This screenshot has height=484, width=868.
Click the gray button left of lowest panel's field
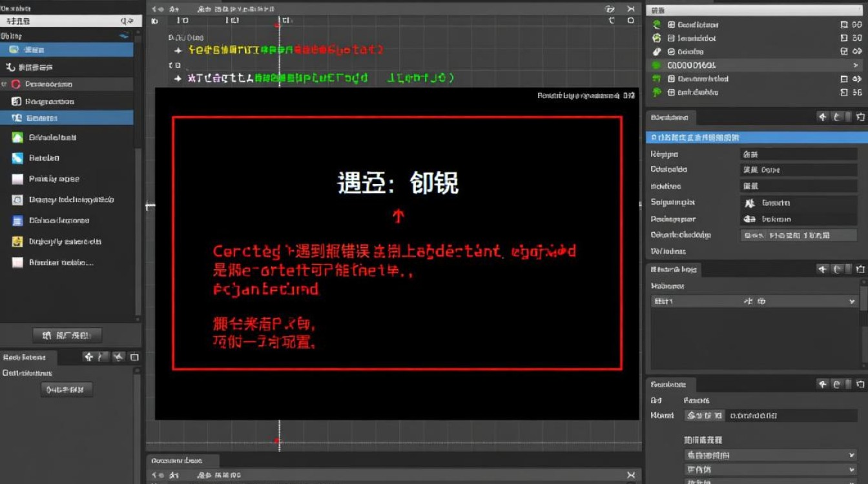704,416
